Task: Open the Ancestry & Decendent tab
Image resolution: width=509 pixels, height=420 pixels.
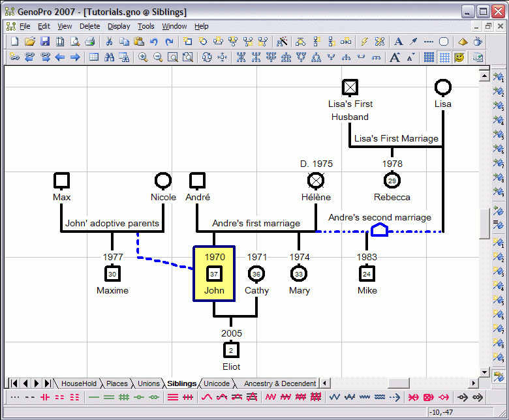Action: click(280, 383)
